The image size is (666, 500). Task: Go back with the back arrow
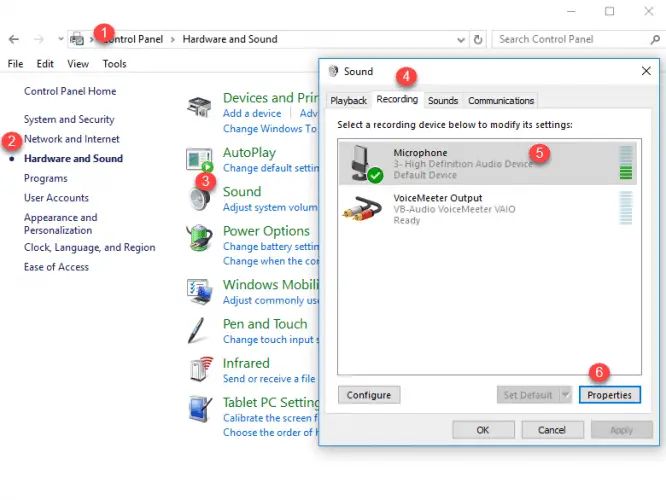click(x=14, y=39)
